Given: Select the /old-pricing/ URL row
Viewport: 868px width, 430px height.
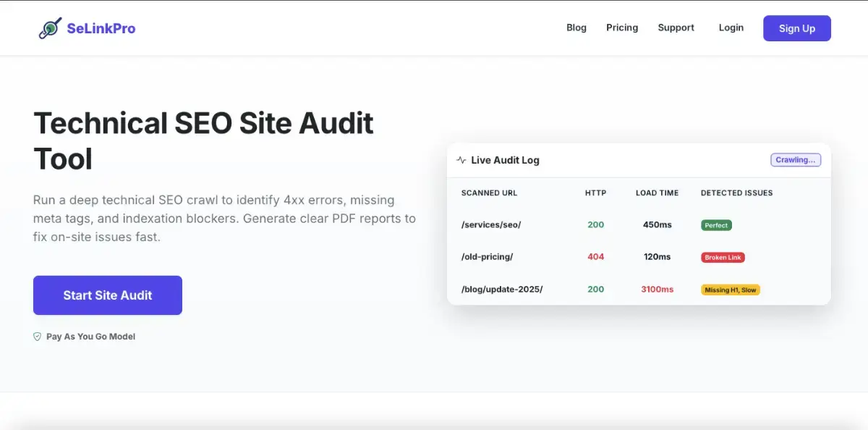Looking at the screenshot, I should pos(639,257).
